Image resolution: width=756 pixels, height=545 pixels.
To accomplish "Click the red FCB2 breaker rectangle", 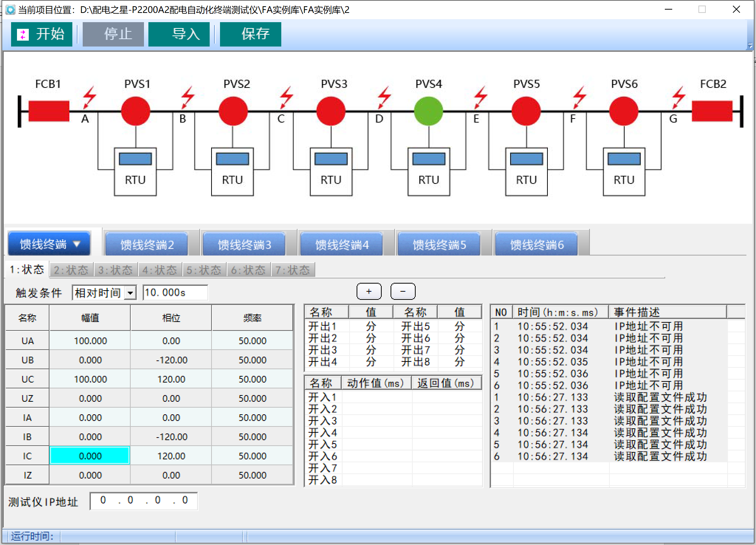I will [x=712, y=111].
